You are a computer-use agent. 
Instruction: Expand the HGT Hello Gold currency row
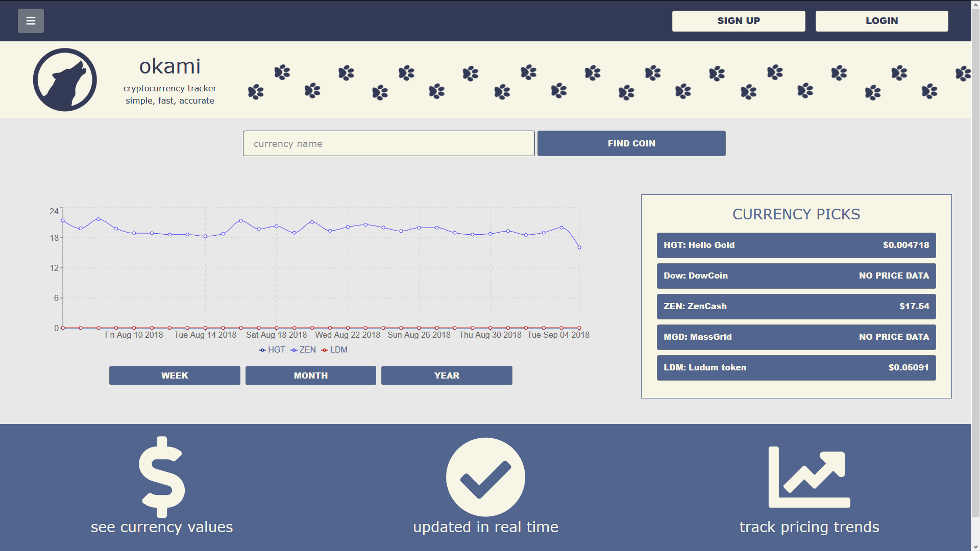pyautogui.click(x=796, y=244)
